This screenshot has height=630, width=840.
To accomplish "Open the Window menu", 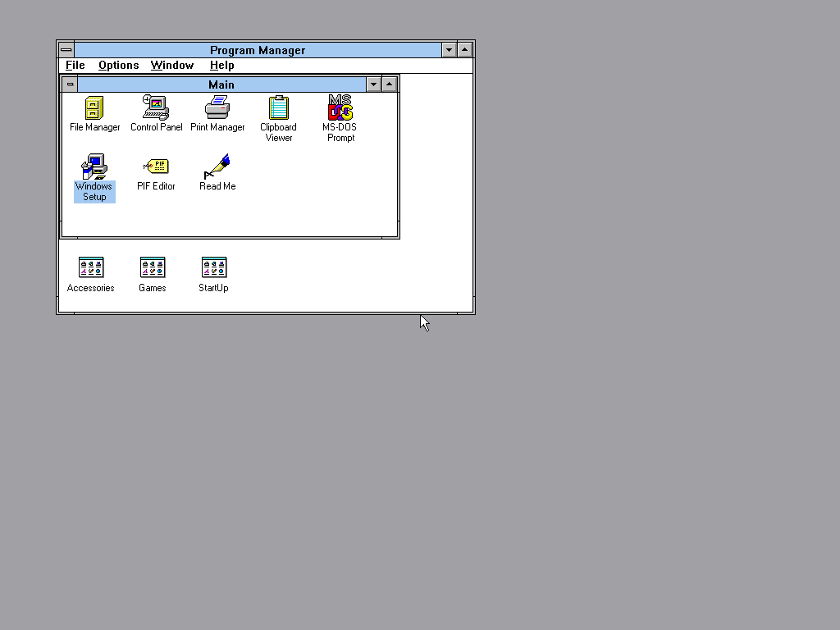I will [172, 65].
